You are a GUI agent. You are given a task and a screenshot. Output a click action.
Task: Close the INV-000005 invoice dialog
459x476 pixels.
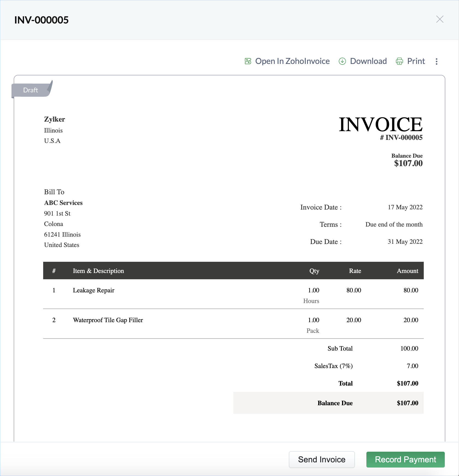440,19
